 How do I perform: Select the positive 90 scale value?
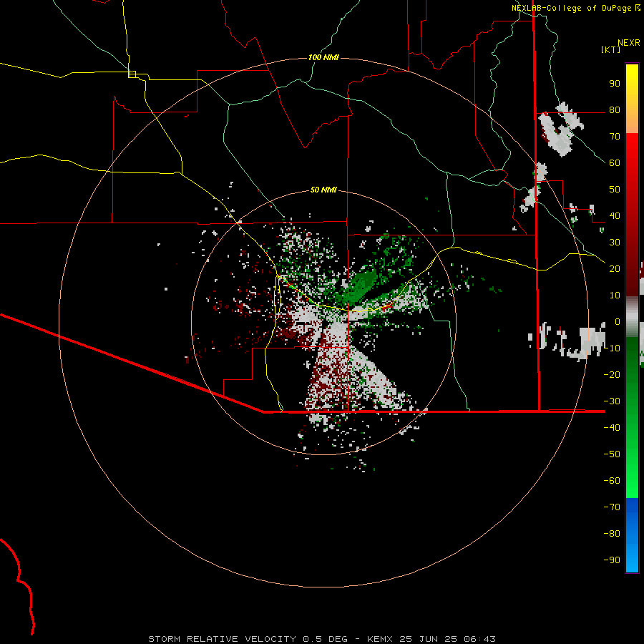tap(615, 84)
